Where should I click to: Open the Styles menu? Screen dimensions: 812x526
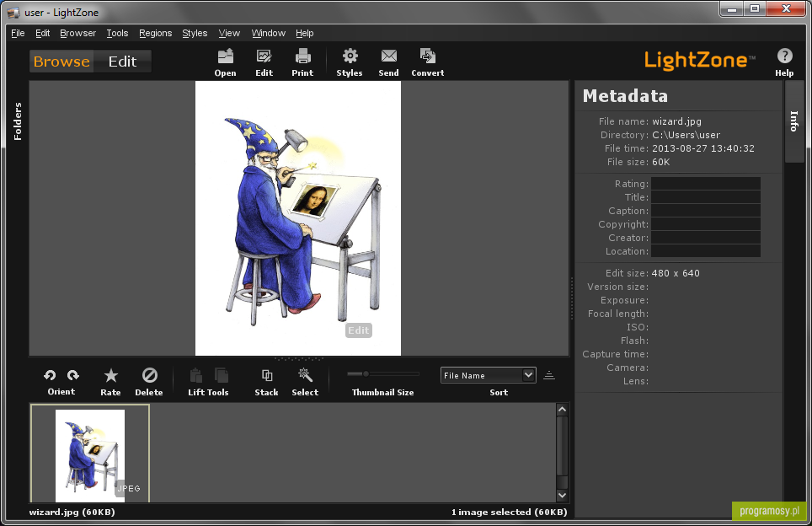pyautogui.click(x=195, y=33)
